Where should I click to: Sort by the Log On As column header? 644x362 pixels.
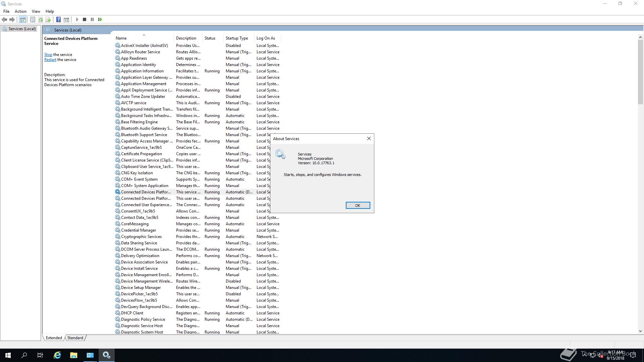[268, 38]
